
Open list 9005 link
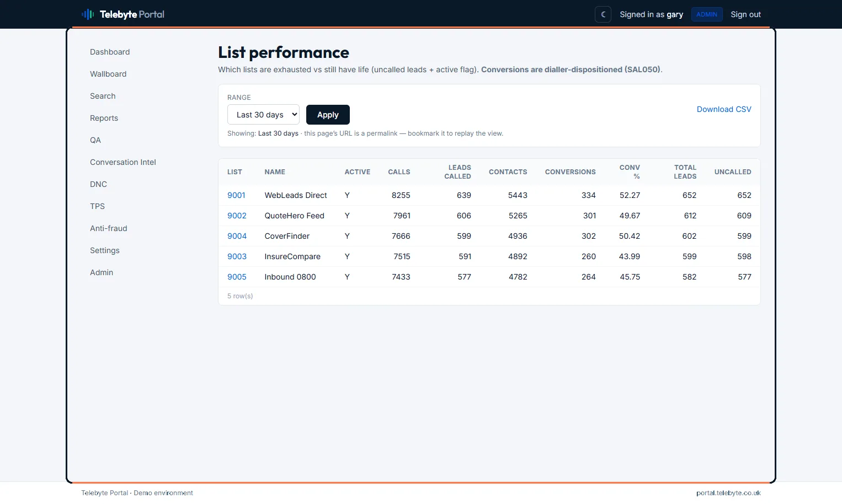237,277
